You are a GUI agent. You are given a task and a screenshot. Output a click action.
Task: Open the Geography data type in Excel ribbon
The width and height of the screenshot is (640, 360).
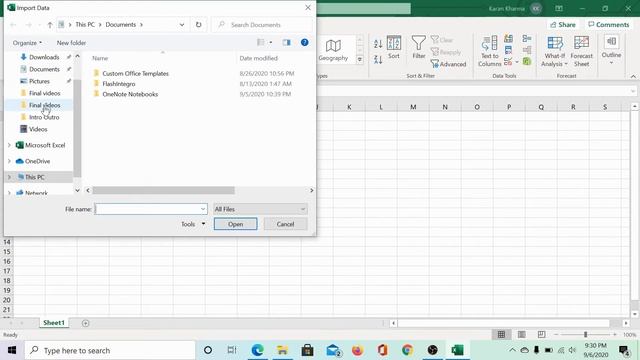333,50
